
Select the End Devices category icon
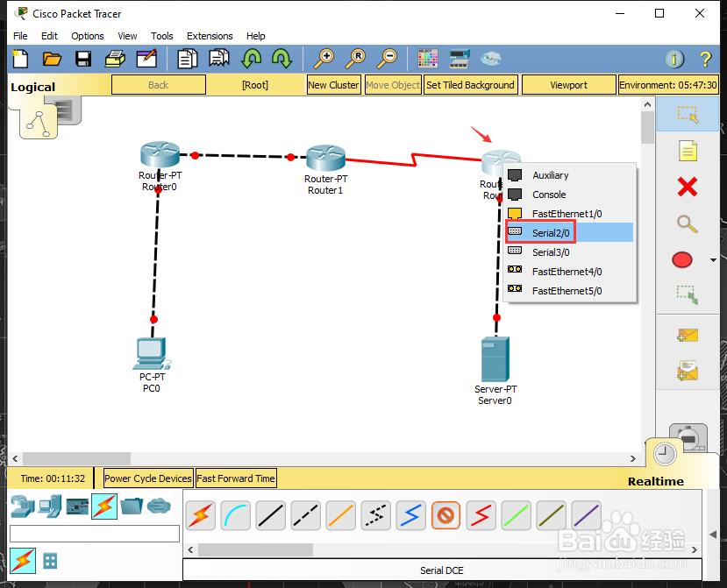click(x=50, y=507)
